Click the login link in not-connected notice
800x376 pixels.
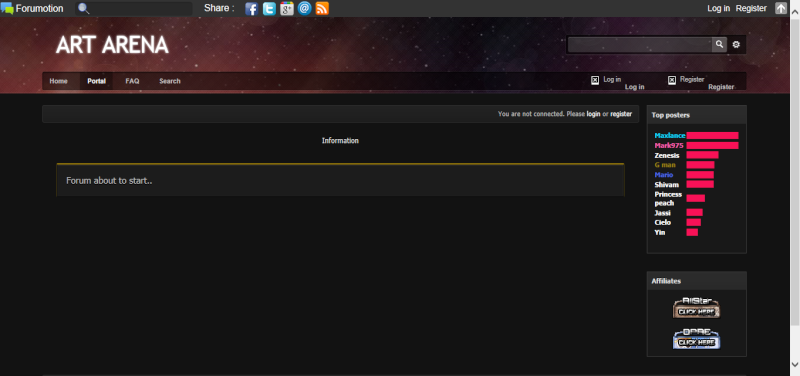tap(593, 114)
